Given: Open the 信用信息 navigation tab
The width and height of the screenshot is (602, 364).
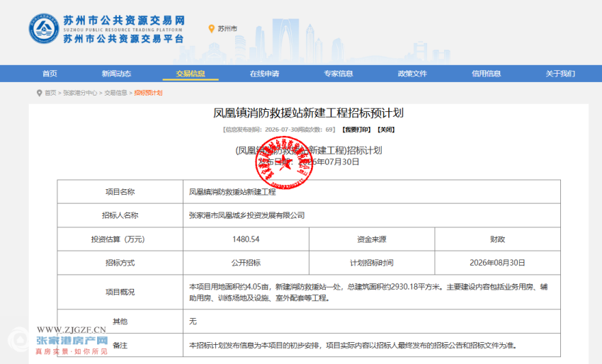Looking at the screenshot, I should (487, 74).
